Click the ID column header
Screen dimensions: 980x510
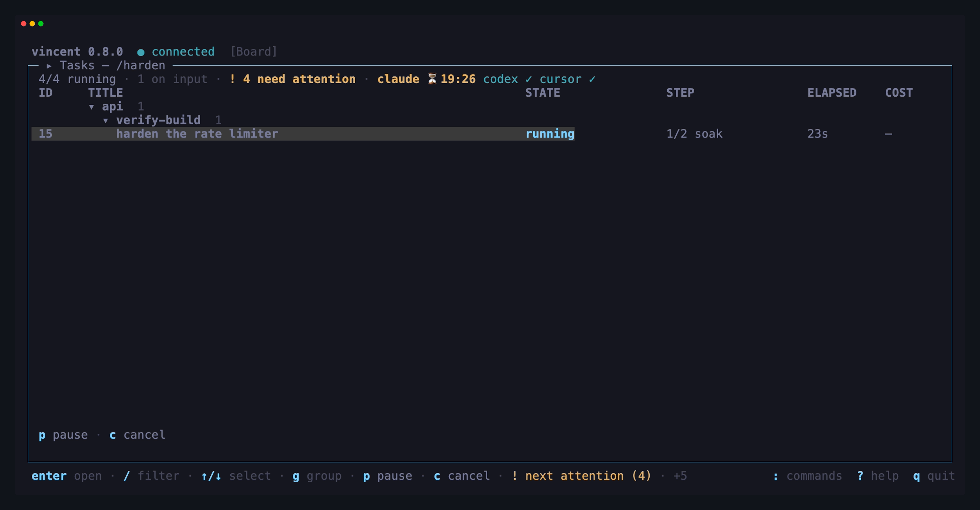click(45, 93)
